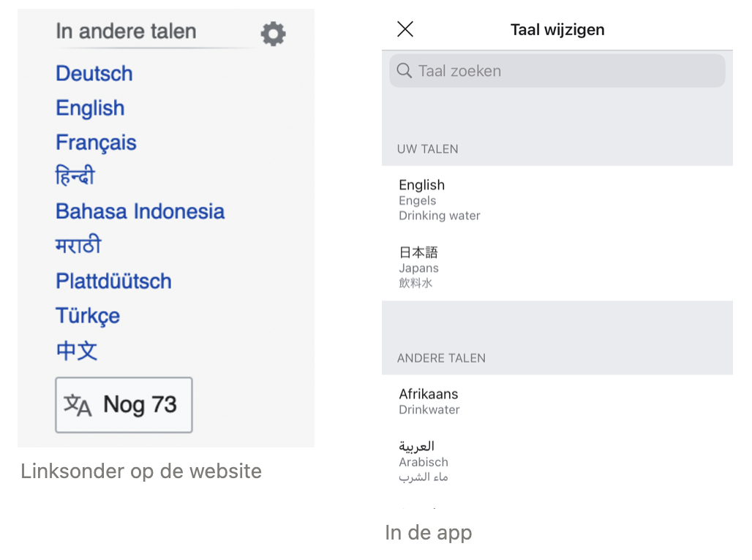Click the In andere talen heading
752x560 pixels.
point(126,31)
